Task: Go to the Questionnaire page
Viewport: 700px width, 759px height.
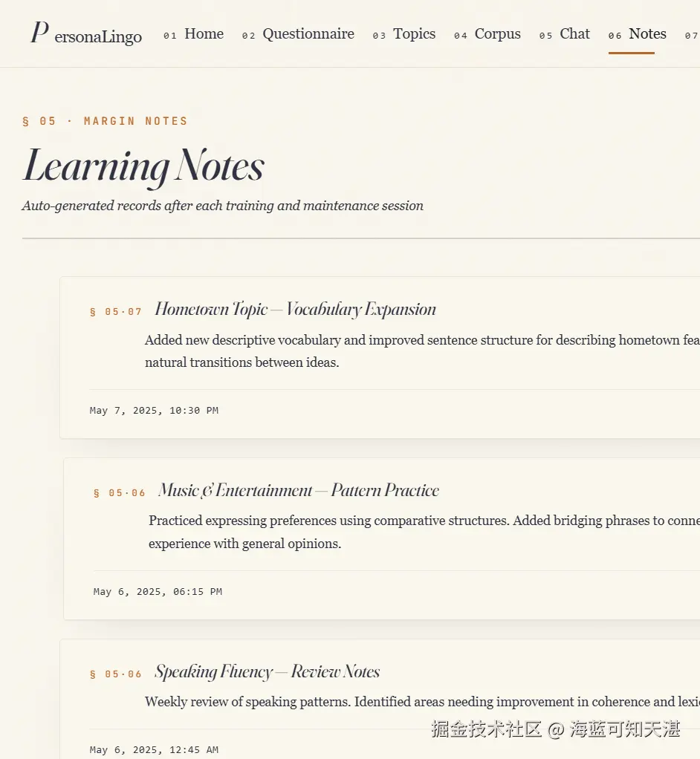Action: pyautogui.click(x=298, y=34)
